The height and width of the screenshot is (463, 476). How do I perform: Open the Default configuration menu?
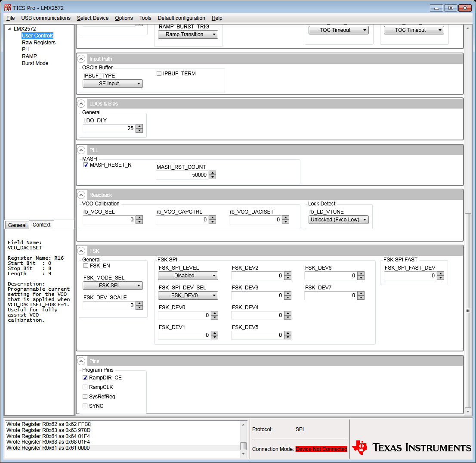[182, 18]
